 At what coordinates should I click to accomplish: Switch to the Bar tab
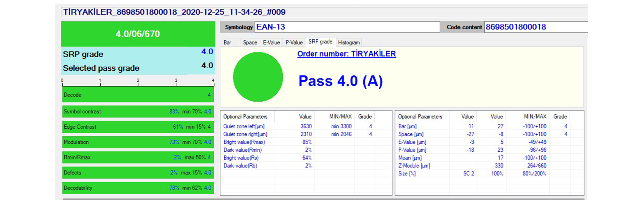230,42
